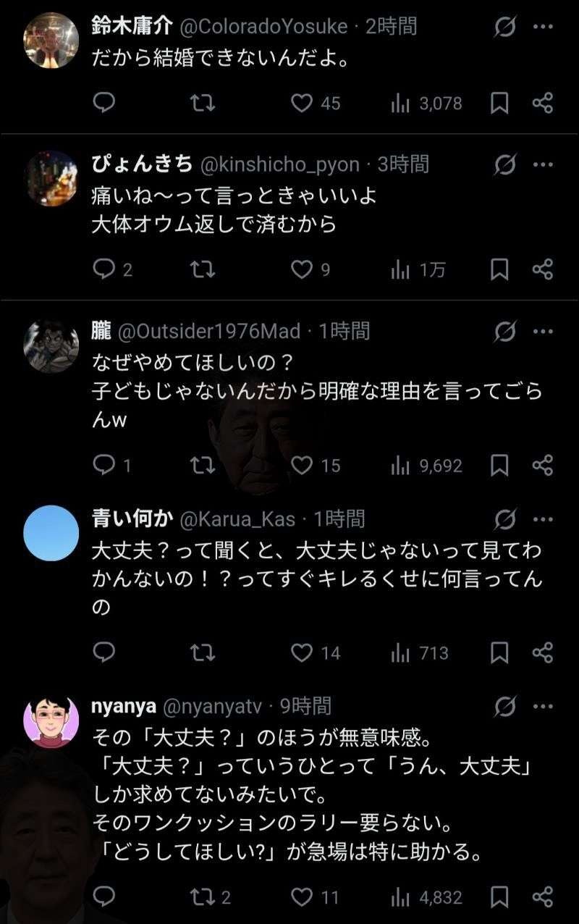Open nyanya's profile picture
Image resolution: width=579 pixels, height=924 pixels.
(51, 721)
